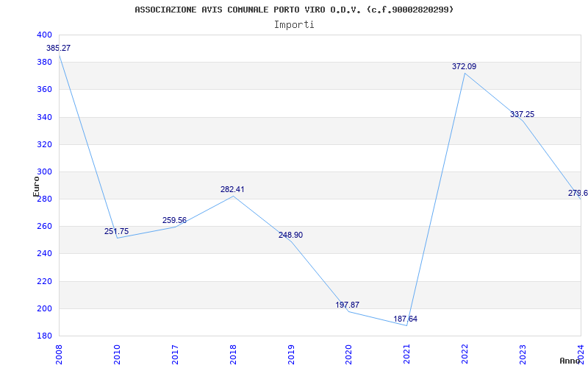Click the 2017 x-axis year label

coord(175,354)
